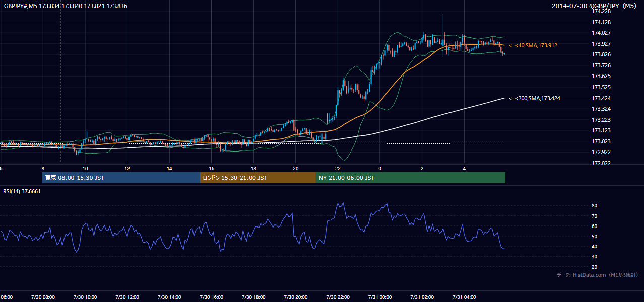Click the 173.625 price axis label
Viewport: 644px width, 302px height.
601,76
